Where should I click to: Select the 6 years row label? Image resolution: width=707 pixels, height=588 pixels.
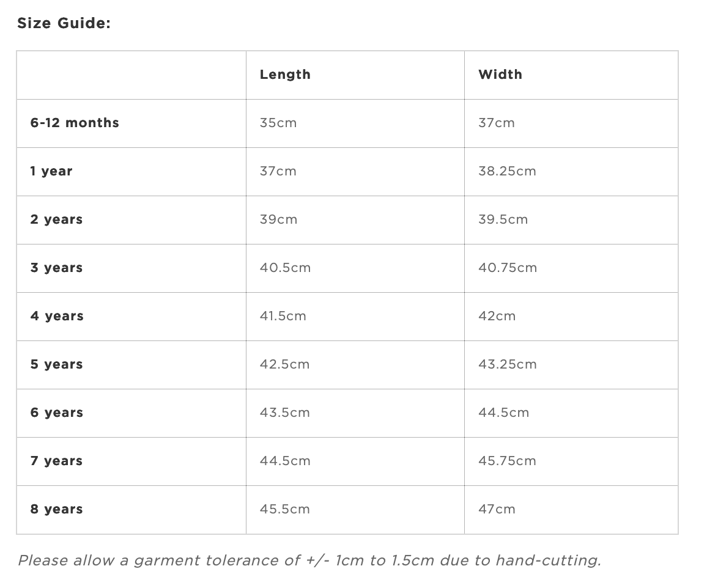tap(56, 413)
